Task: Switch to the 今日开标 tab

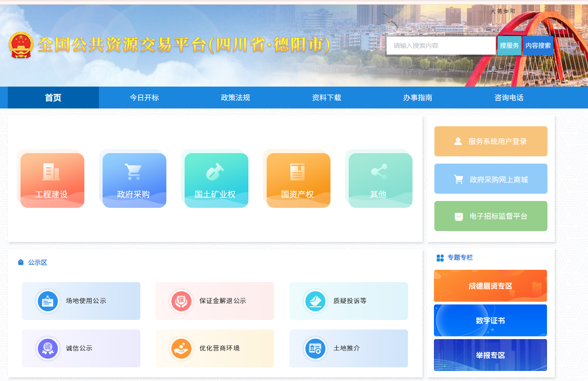Action: point(143,97)
